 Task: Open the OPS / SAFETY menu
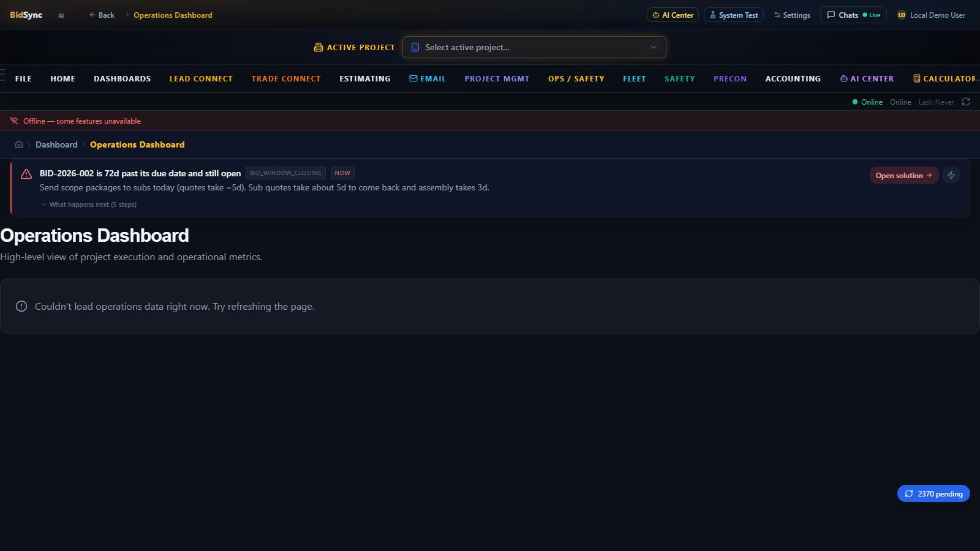point(576,78)
